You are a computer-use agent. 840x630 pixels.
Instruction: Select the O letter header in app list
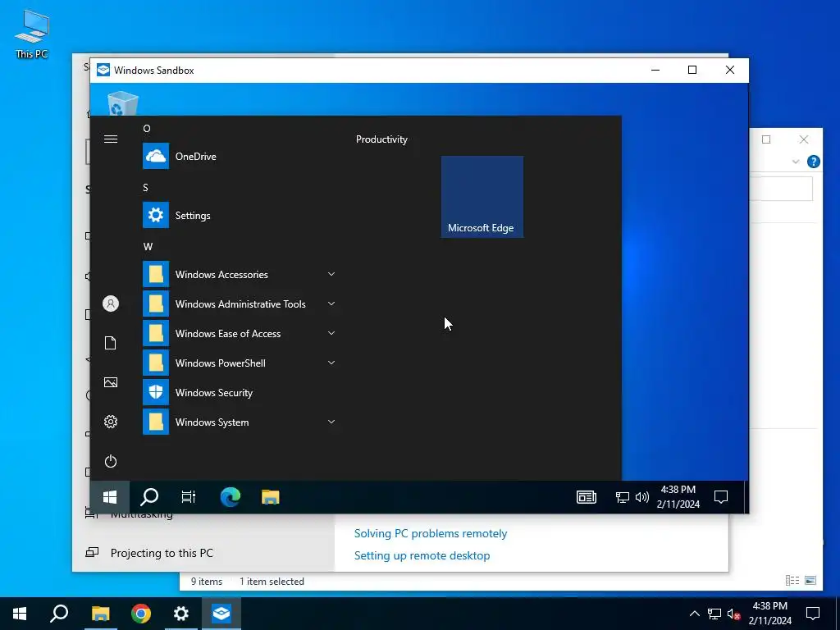147,129
